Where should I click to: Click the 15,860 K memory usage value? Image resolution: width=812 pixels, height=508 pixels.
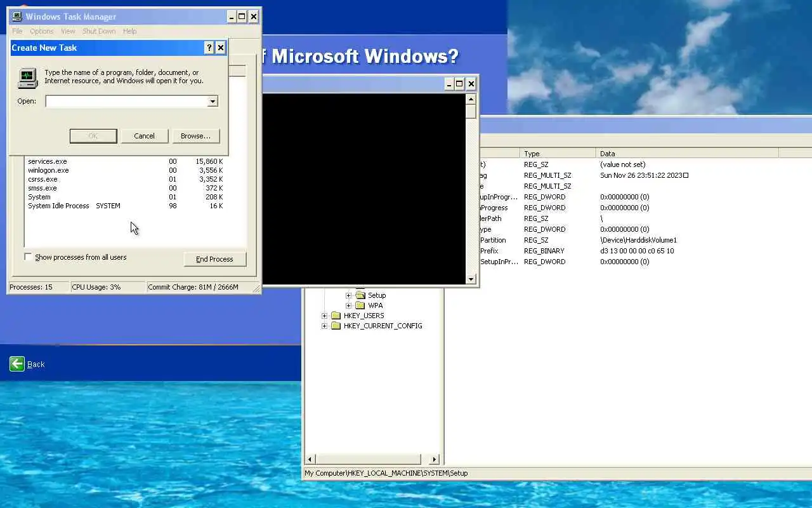(209, 161)
